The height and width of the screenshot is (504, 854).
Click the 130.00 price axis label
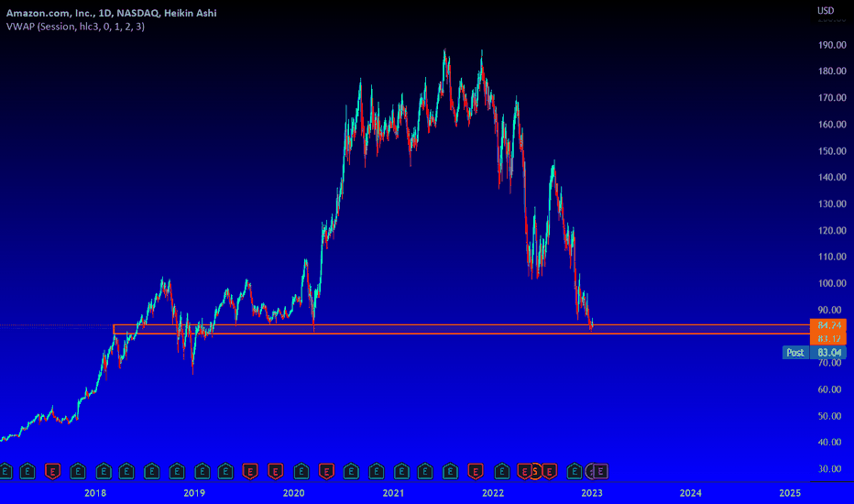click(832, 203)
